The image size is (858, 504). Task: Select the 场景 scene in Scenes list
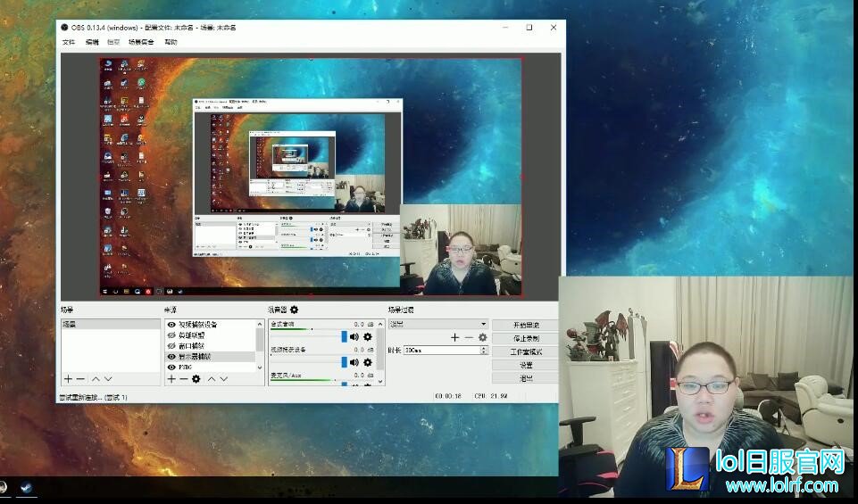(x=111, y=324)
